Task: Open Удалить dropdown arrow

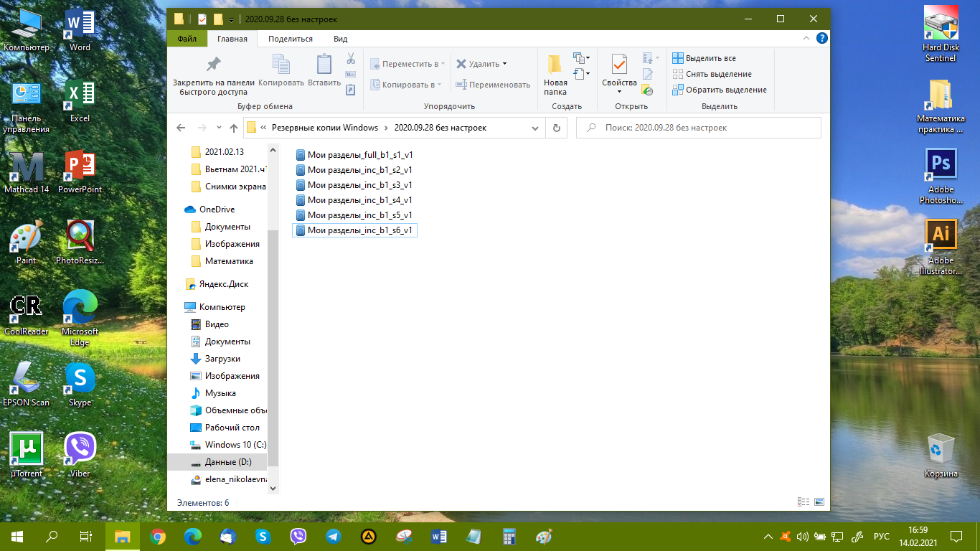Action: (x=504, y=64)
